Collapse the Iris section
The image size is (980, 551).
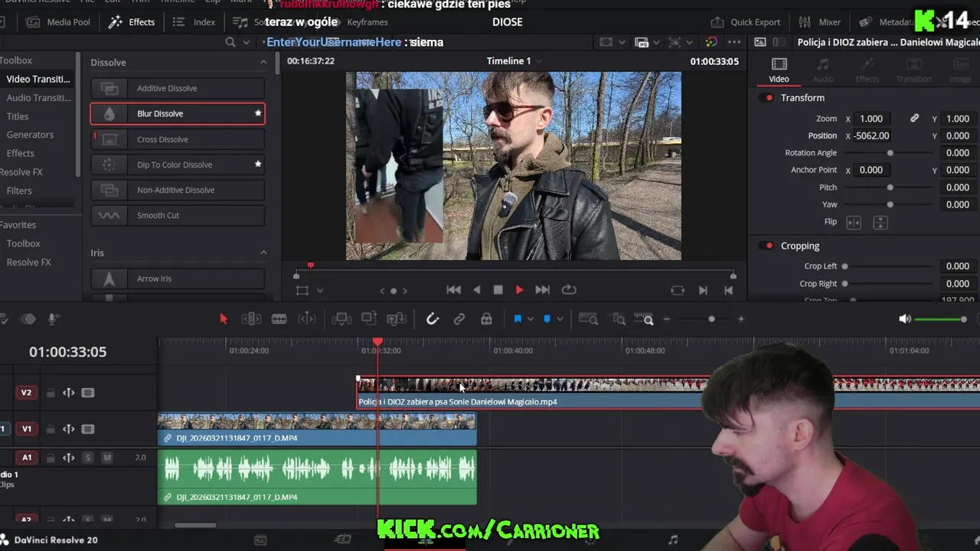click(263, 253)
